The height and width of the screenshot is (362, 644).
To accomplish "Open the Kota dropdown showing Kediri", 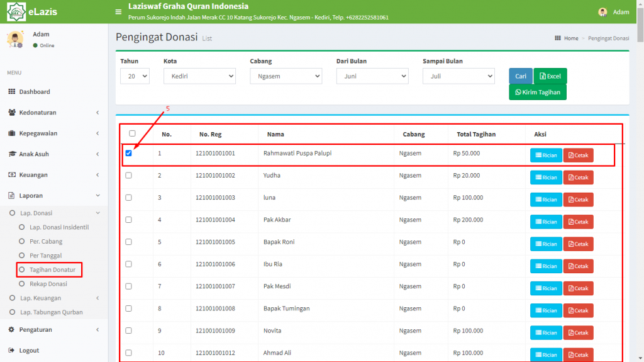I will 199,76.
